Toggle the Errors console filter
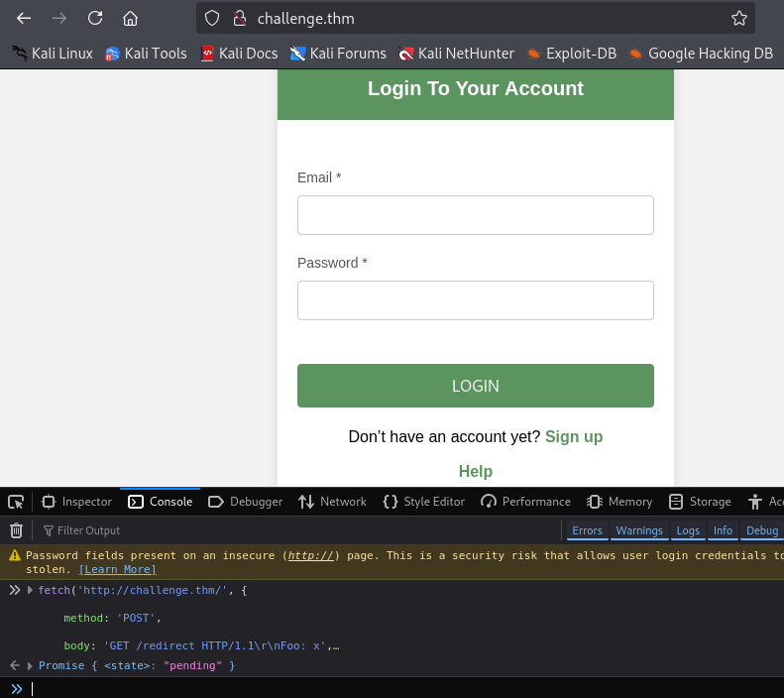The image size is (784, 698). tap(587, 530)
